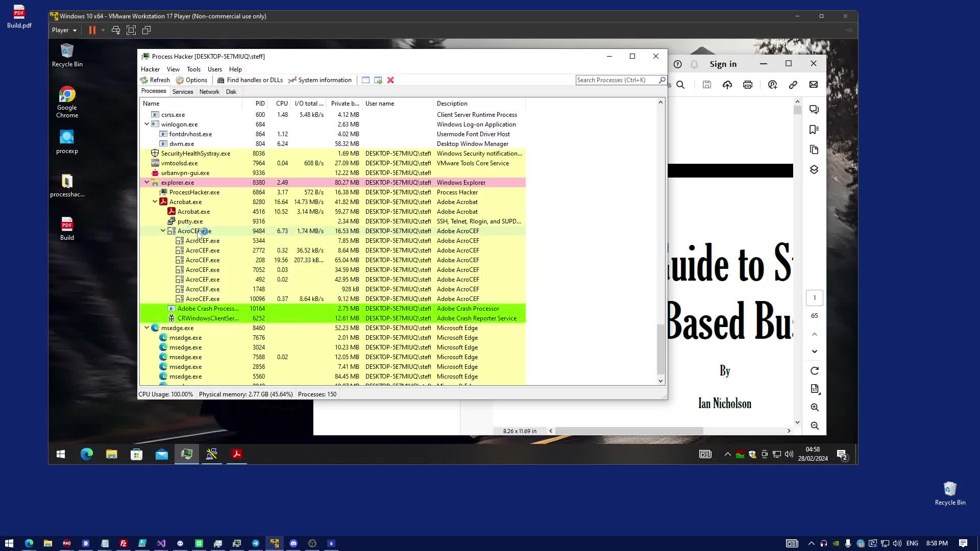The image size is (980, 551).
Task: Open the Hacker menu
Action: click(x=150, y=69)
